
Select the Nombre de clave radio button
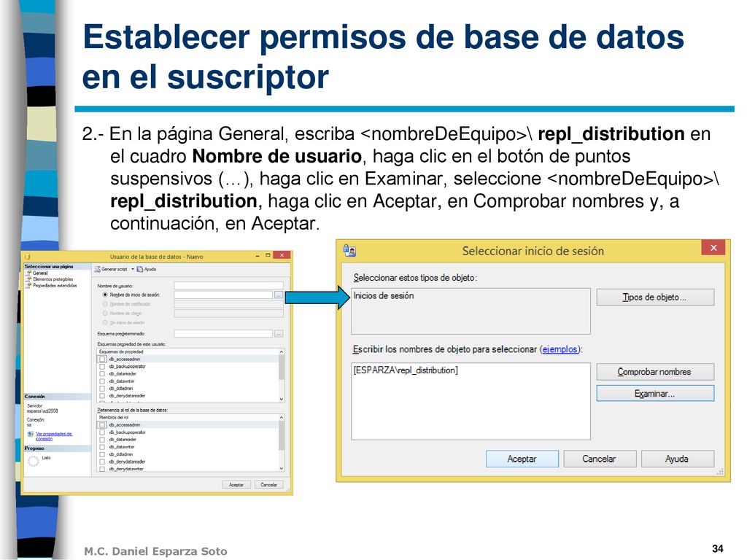[105, 314]
